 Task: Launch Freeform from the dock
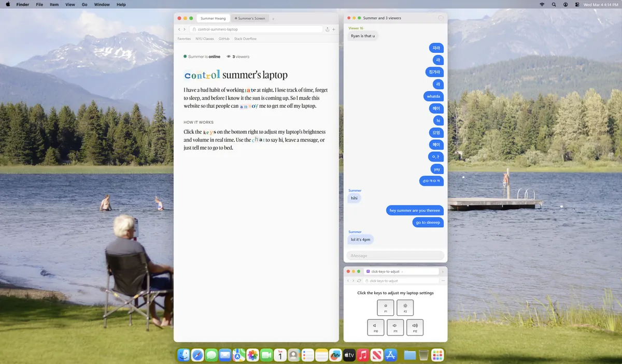pos(335,355)
